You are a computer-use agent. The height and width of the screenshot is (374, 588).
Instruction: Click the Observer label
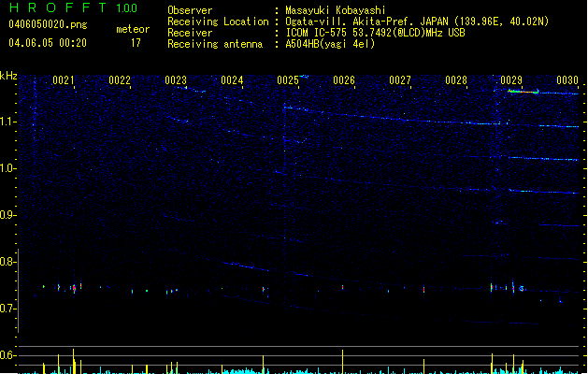click(190, 10)
